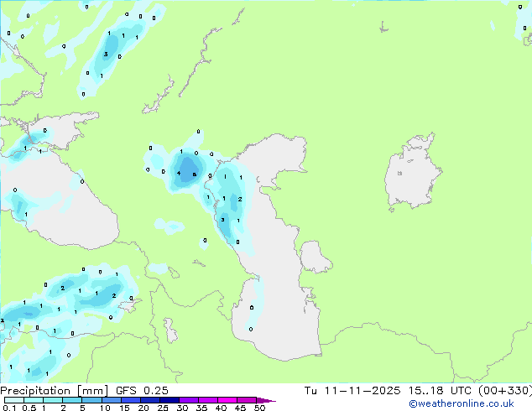This screenshot has width=532, height=411.
Task: Click the 5–10 mm legend color box
Action: click(91, 400)
